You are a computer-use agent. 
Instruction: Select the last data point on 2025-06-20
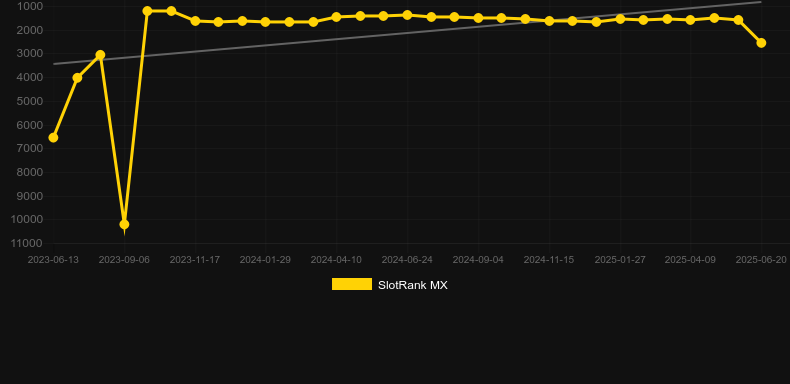[x=761, y=43]
